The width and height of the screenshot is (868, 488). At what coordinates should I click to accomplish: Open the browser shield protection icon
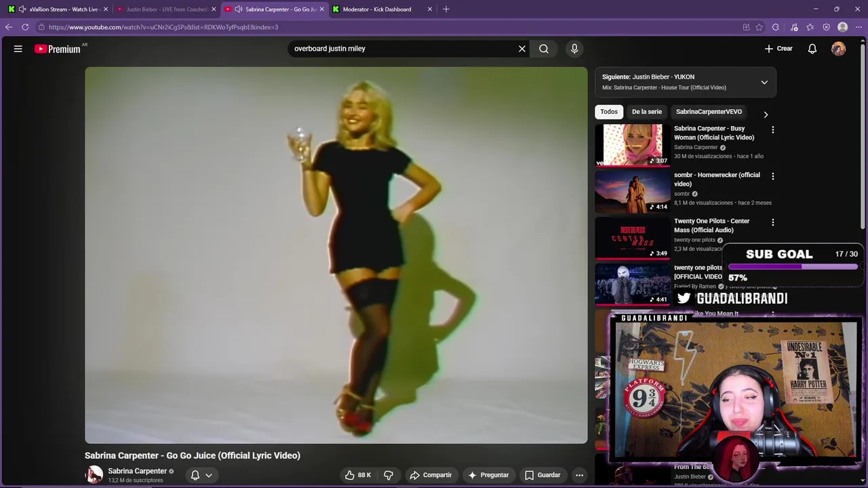coord(826,27)
